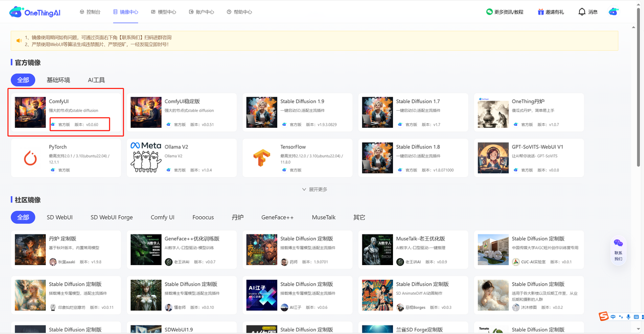Open the 丹炉 定制版 community image thumbnail
644x334 pixels.
click(30, 249)
